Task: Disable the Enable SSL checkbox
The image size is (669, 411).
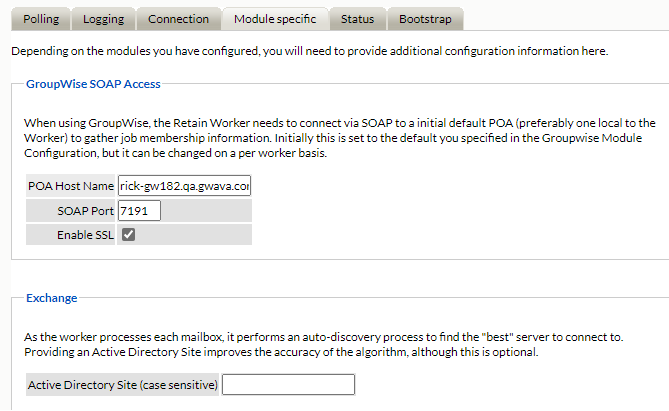Action: click(128, 235)
